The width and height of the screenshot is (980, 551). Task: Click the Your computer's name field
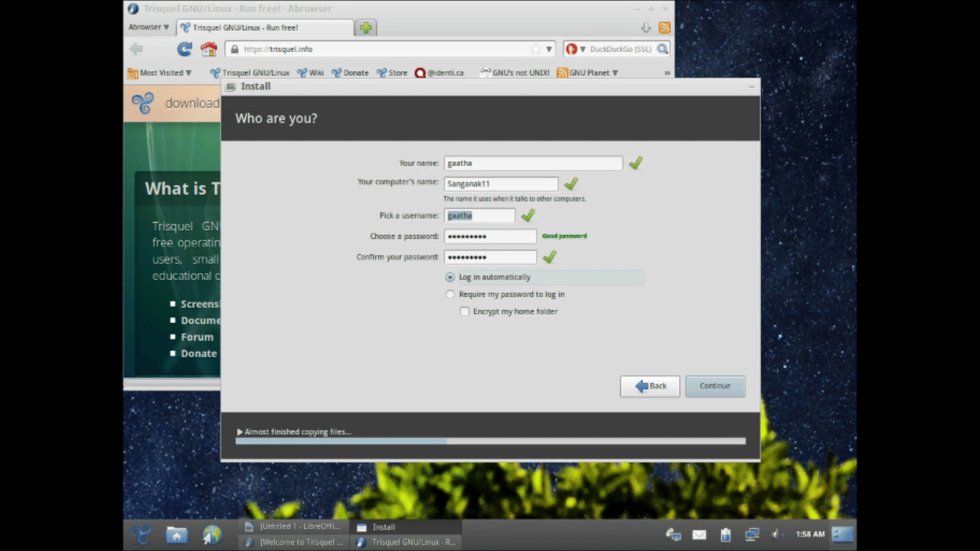click(x=501, y=184)
